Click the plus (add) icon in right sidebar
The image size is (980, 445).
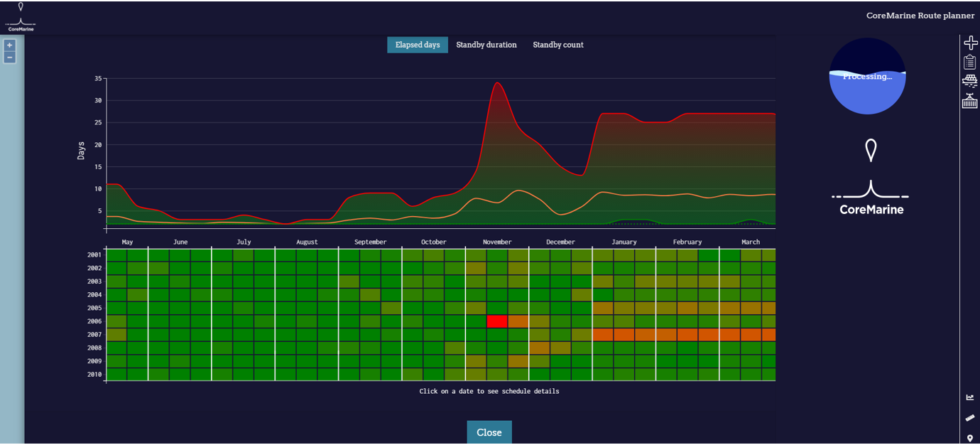click(x=970, y=43)
